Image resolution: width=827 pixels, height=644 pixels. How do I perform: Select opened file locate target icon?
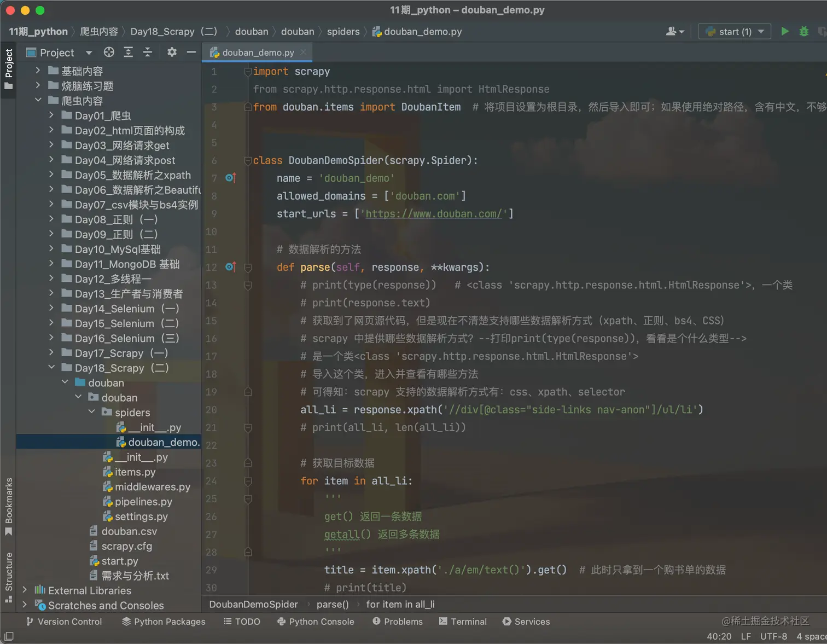tap(109, 52)
